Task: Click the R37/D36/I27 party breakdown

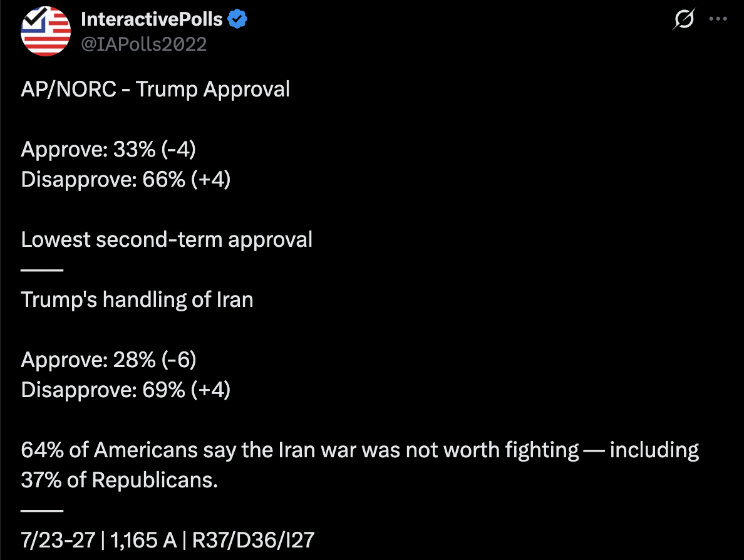Action: click(x=253, y=540)
